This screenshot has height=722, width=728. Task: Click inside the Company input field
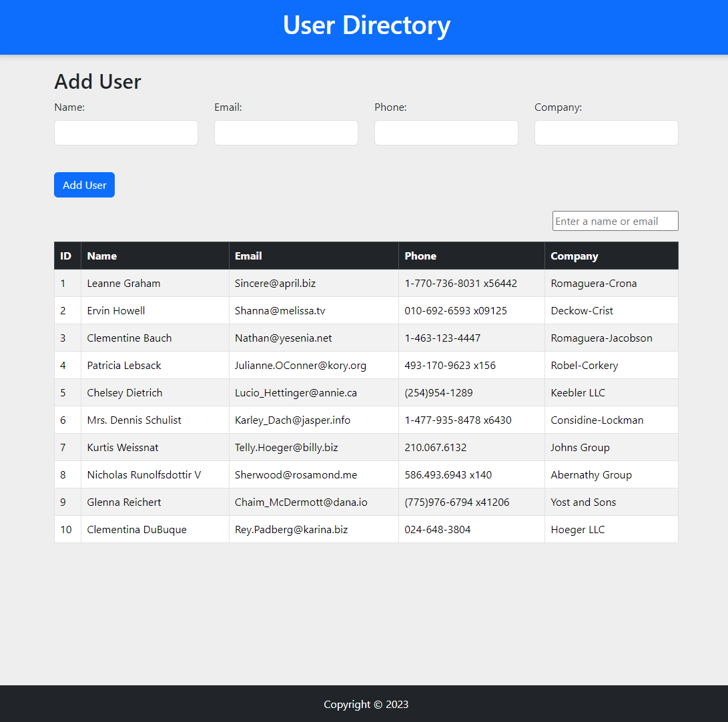click(606, 133)
